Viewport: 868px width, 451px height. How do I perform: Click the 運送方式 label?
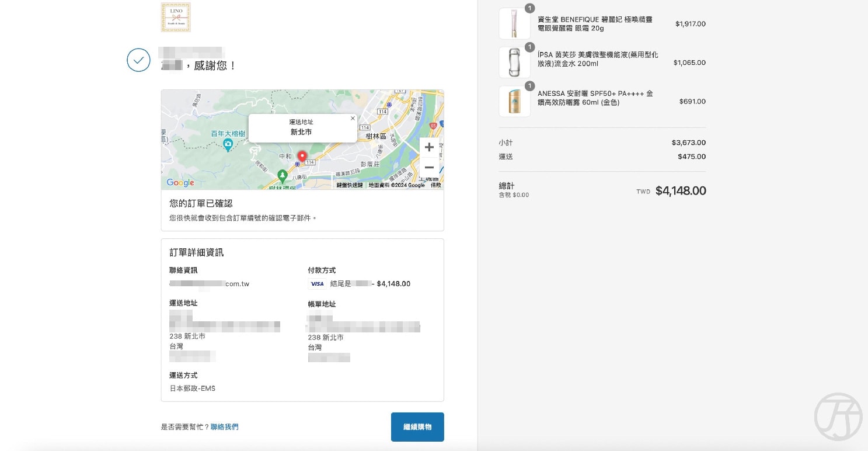183,375
